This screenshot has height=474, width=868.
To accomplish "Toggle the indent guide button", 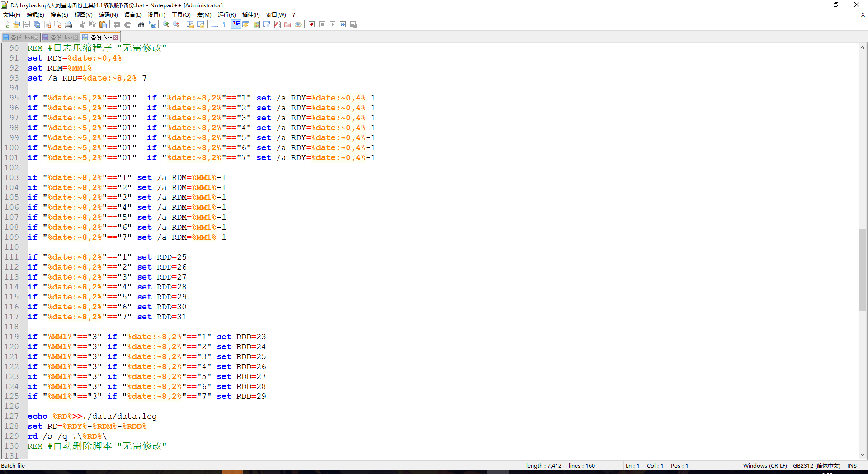I will pyautogui.click(x=236, y=24).
